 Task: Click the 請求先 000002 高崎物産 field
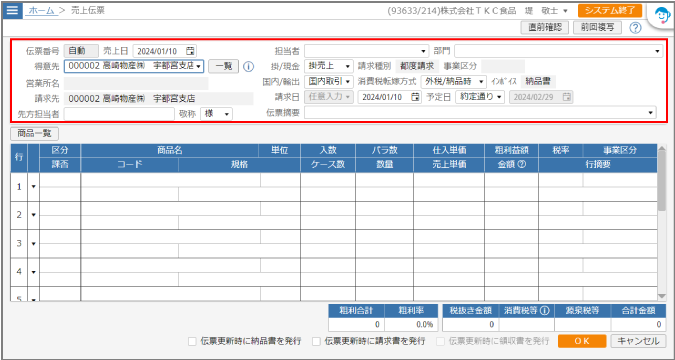[158, 99]
